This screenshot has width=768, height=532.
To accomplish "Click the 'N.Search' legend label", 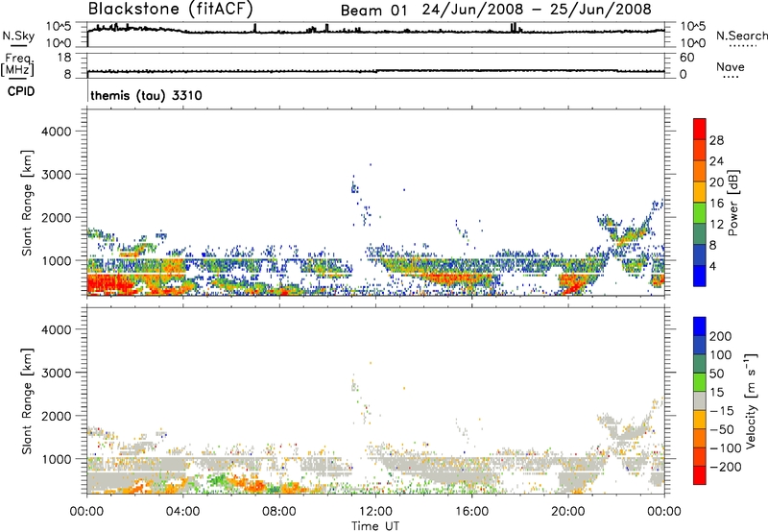I will (x=742, y=36).
